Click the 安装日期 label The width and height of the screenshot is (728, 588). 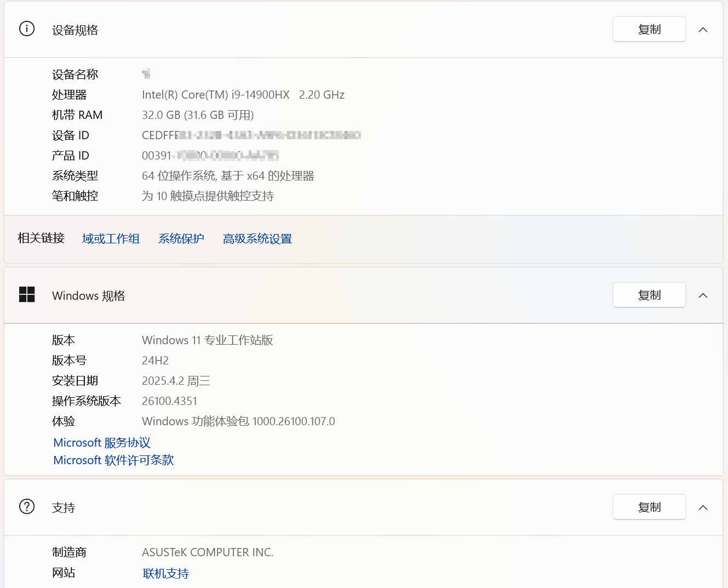[x=75, y=381]
